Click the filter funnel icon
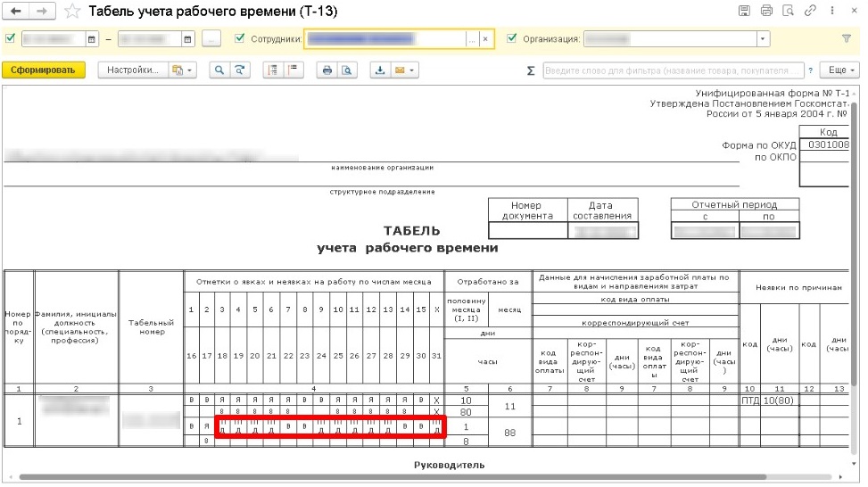Screen dimensions: 868x487 [x=847, y=38]
